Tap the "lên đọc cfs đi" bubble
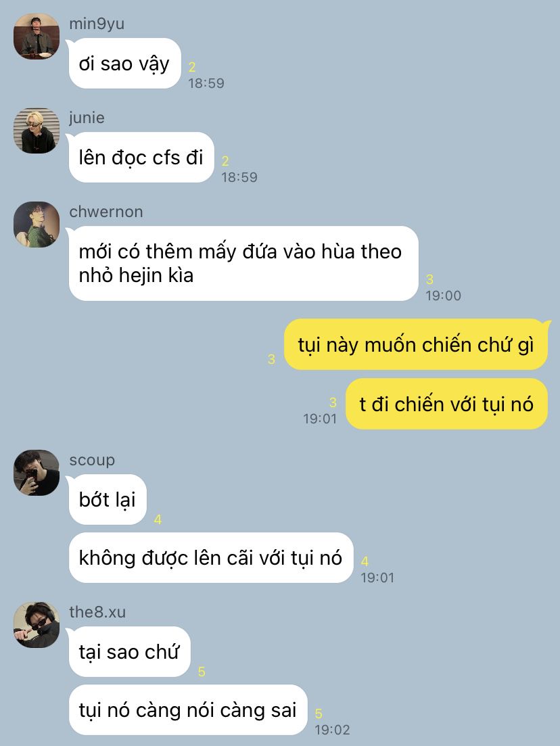 [x=141, y=158]
